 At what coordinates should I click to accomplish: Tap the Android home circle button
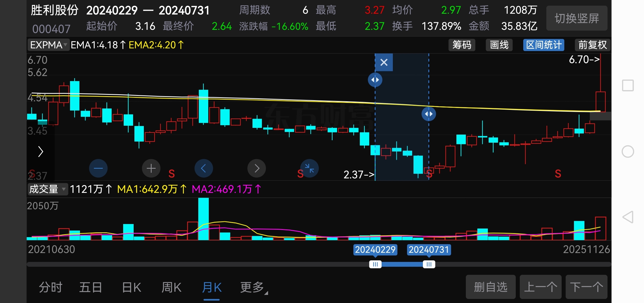[628, 151]
